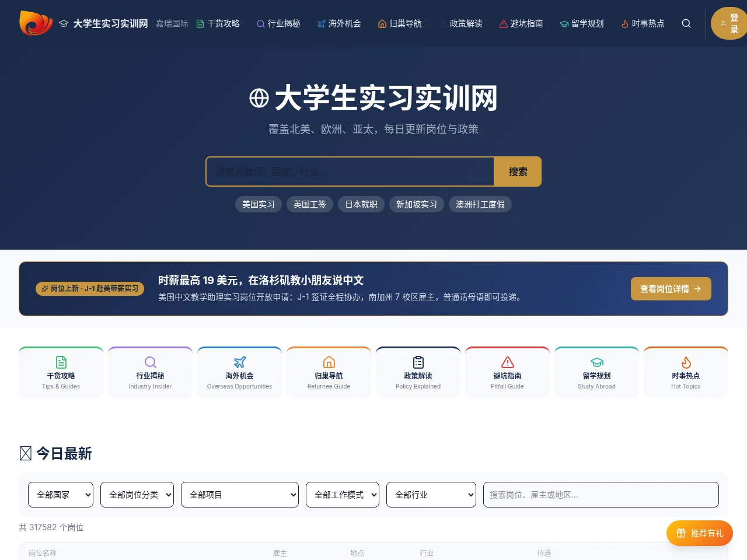Screen dimensions: 747x560
Task: Select 行业揭秘 in the top navigation
Action: (x=278, y=23)
